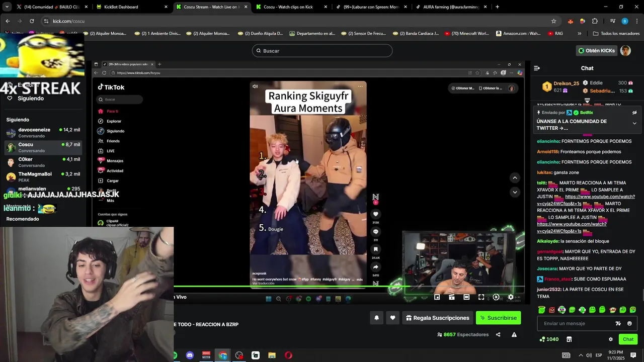Click the Amazon.com bookmark
The image size is (644, 362).
(x=518, y=34)
